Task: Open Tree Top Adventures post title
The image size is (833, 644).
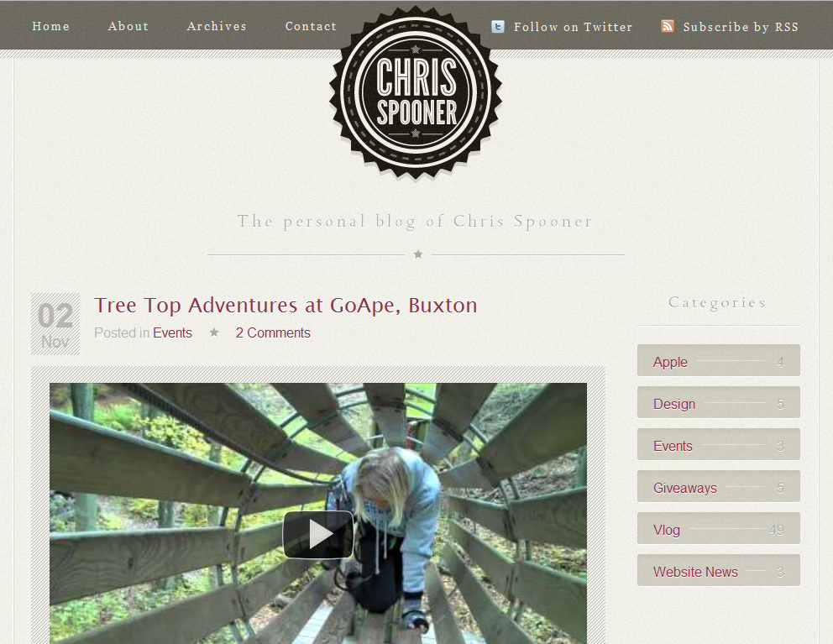Action: (x=286, y=305)
